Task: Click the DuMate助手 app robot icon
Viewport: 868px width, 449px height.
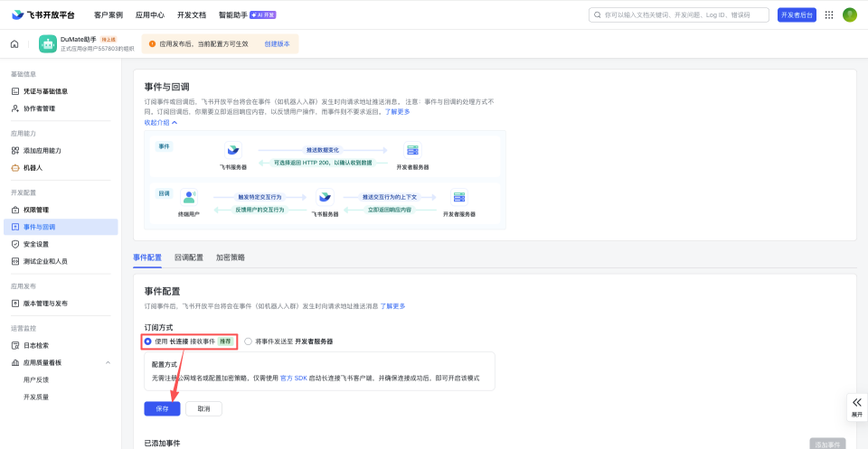Action: pyautogui.click(x=48, y=43)
